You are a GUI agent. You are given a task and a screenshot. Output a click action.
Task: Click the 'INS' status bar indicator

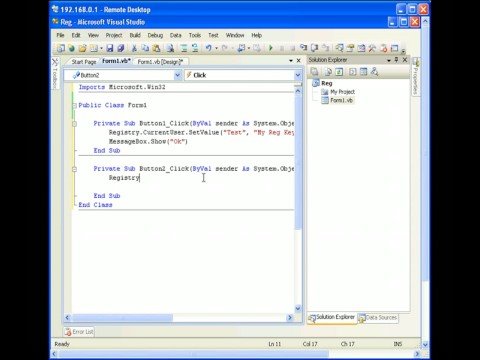click(x=398, y=344)
